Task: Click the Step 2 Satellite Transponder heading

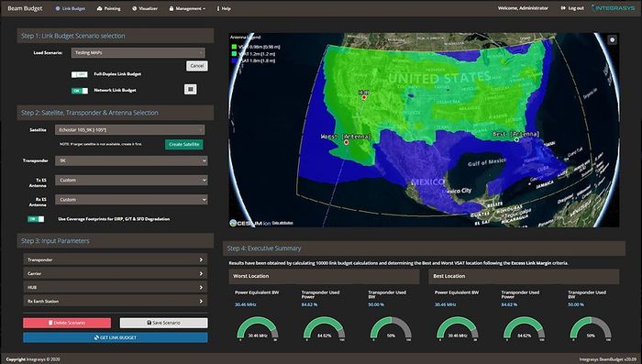Action: tap(90, 113)
